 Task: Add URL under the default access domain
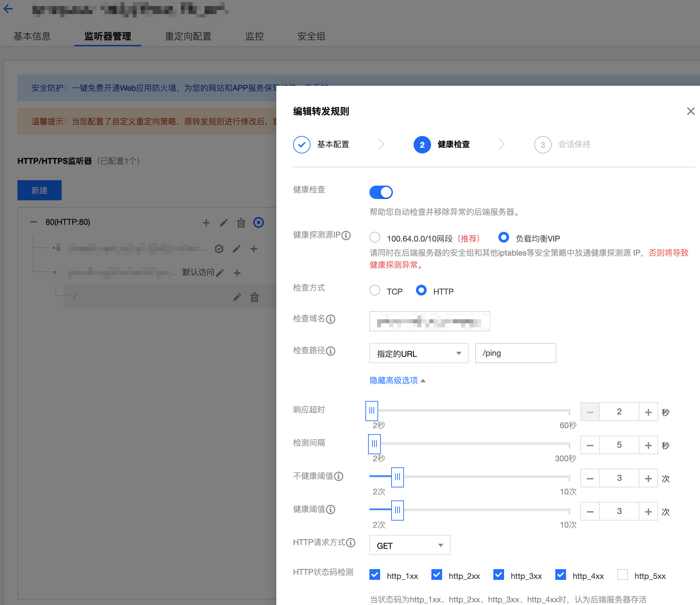[237, 273]
